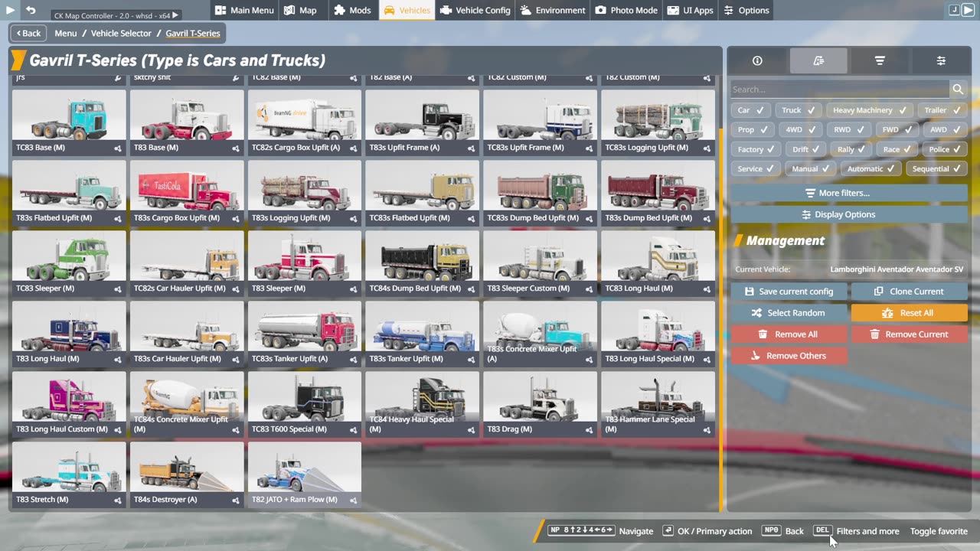Toggle the 4WD filter chip
The width and height of the screenshot is (980, 551).
pos(801,130)
